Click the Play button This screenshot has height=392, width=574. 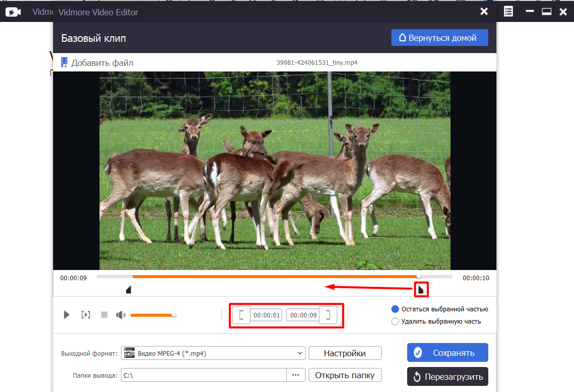(x=66, y=315)
